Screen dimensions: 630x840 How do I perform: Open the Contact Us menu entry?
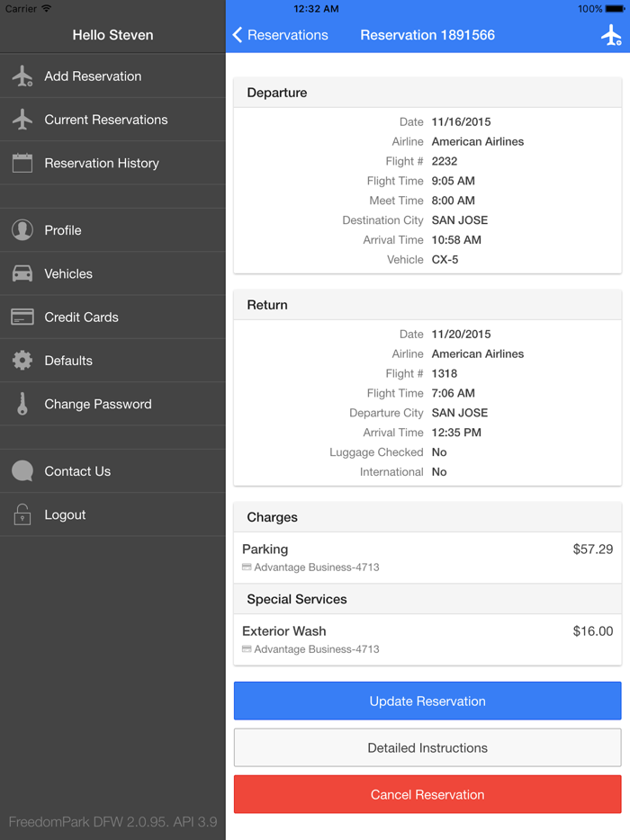click(77, 471)
